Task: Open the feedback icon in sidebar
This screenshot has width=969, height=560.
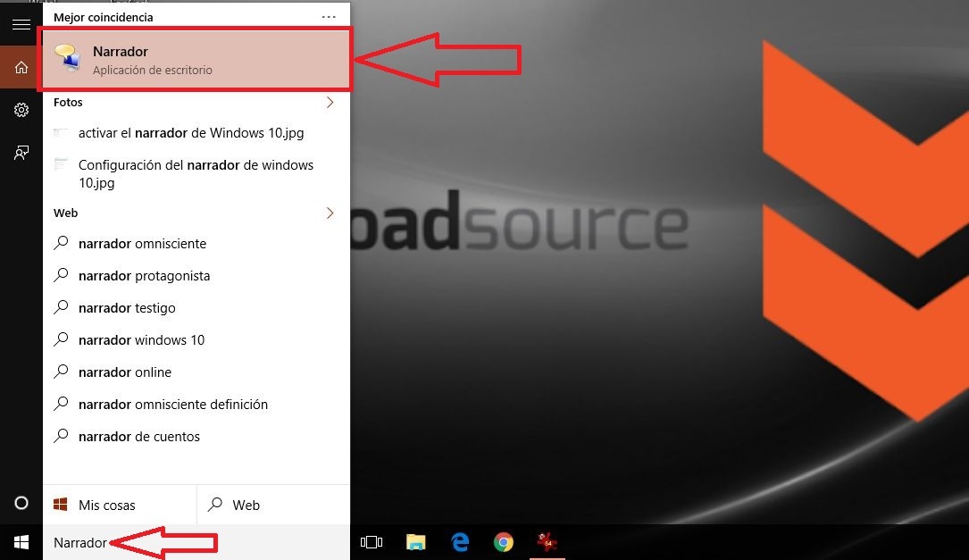Action: pyautogui.click(x=21, y=153)
